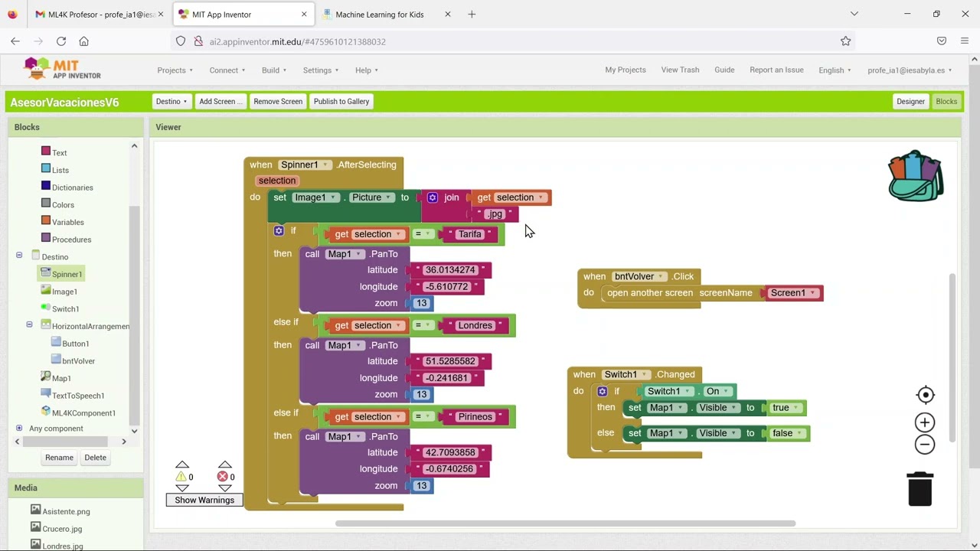Reload the page with browser refresh icon
The height and width of the screenshot is (551, 980).
[x=61, y=41]
